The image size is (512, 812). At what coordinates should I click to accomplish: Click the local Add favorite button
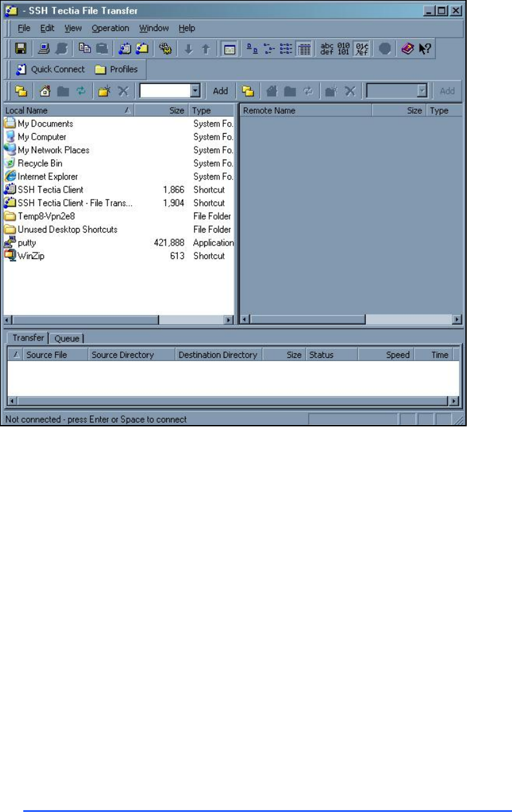pyautogui.click(x=220, y=91)
